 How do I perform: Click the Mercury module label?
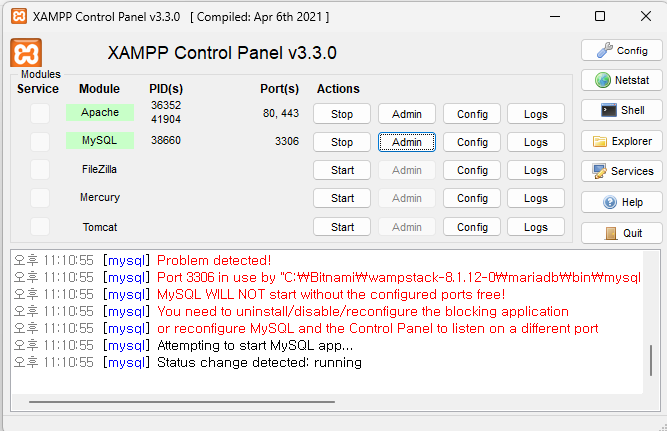click(x=100, y=197)
